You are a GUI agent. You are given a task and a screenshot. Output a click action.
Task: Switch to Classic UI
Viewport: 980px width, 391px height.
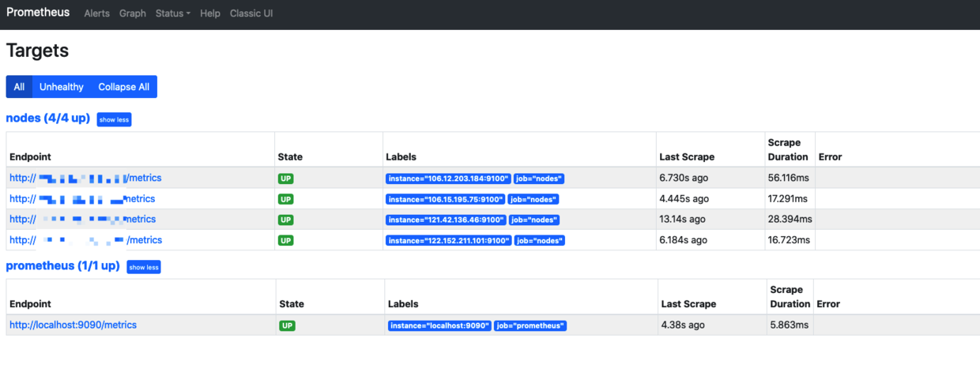click(x=251, y=13)
